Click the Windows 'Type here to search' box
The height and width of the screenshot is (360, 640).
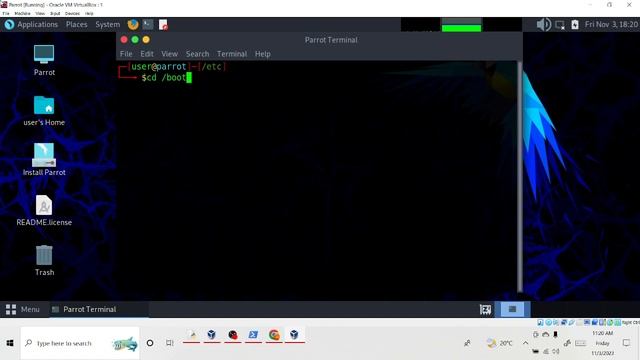tap(80, 343)
